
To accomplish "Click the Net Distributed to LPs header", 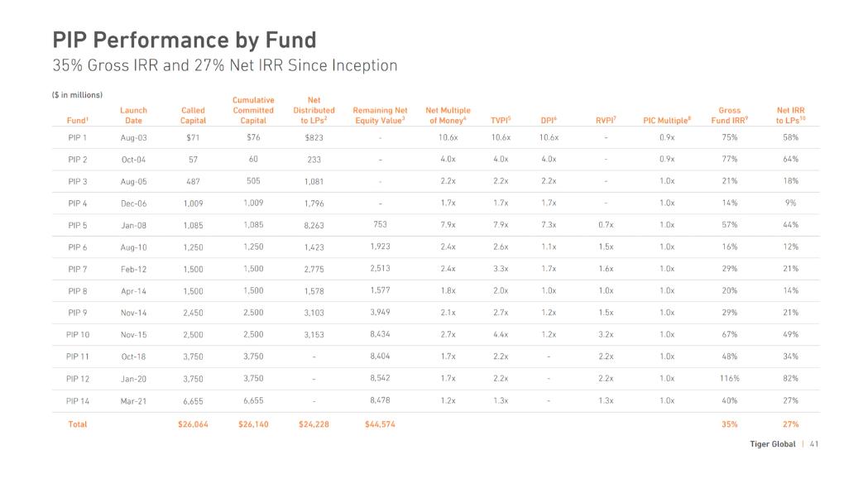I will pyautogui.click(x=314, y=110).
